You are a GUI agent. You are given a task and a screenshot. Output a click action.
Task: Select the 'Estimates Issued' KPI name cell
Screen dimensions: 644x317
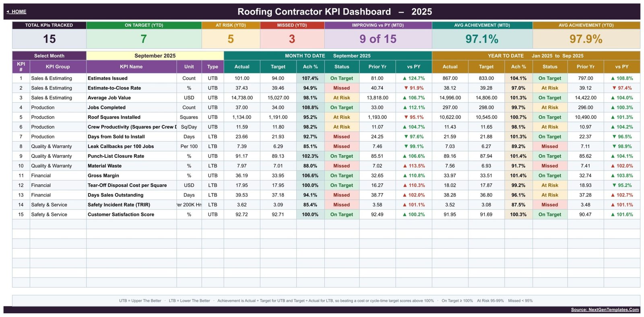pos(131,78)
